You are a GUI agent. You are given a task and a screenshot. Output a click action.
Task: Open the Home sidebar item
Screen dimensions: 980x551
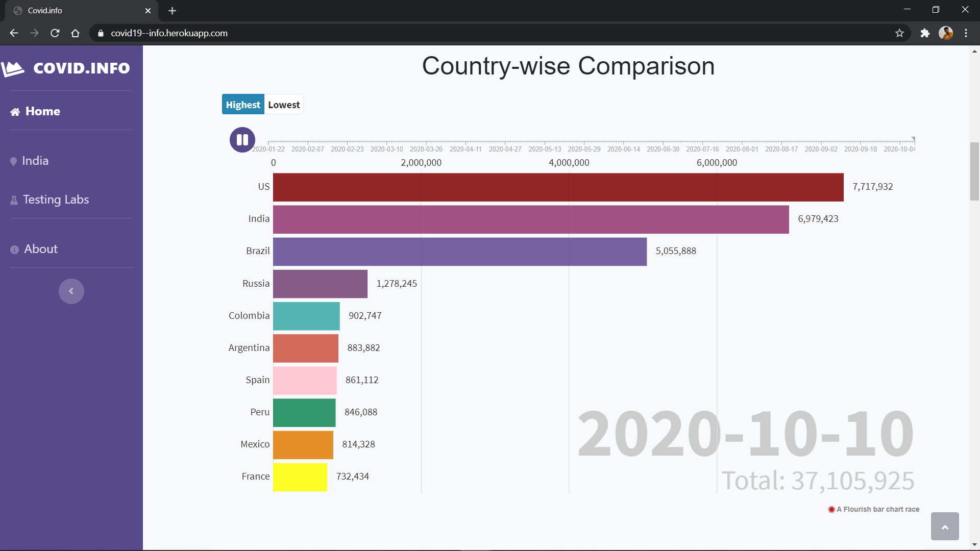click(x=42, y=111)
